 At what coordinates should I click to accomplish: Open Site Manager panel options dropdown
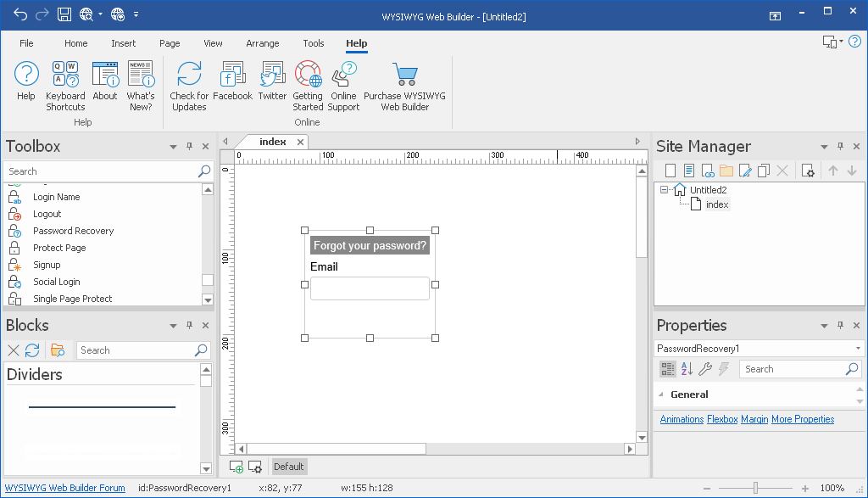[x=824, y=147]
